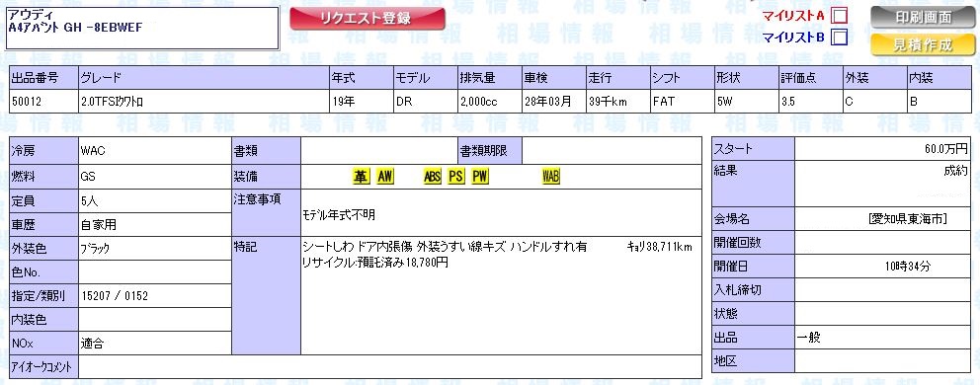Click the empty アイオークコメント field
Viewport: 980px width, 385px height.
(x=390, y=367)
